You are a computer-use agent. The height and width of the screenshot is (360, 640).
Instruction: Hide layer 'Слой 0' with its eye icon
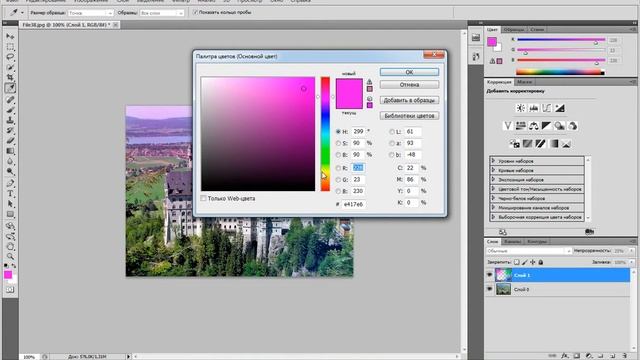489,289
